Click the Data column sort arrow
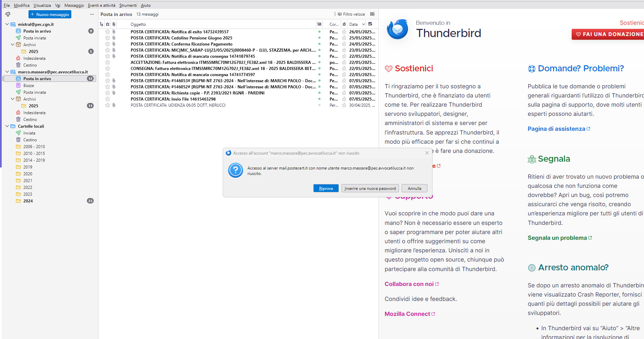The height and width of the screenshot is (339, 644). pyautogui.click(x=363, y=24)
